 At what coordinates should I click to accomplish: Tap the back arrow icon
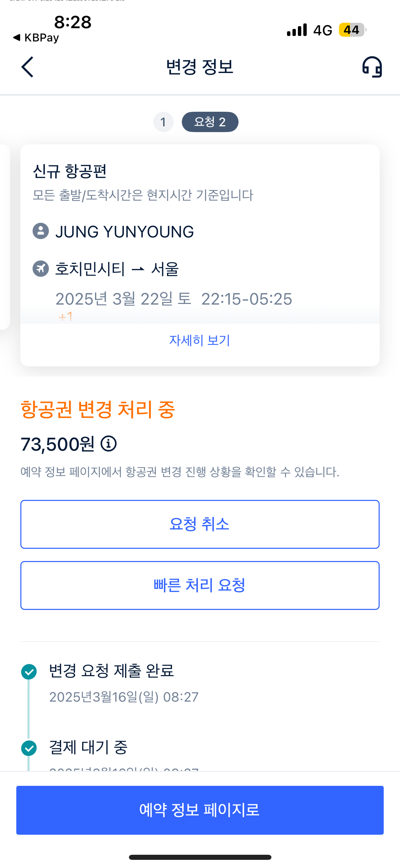click(27, 67)
